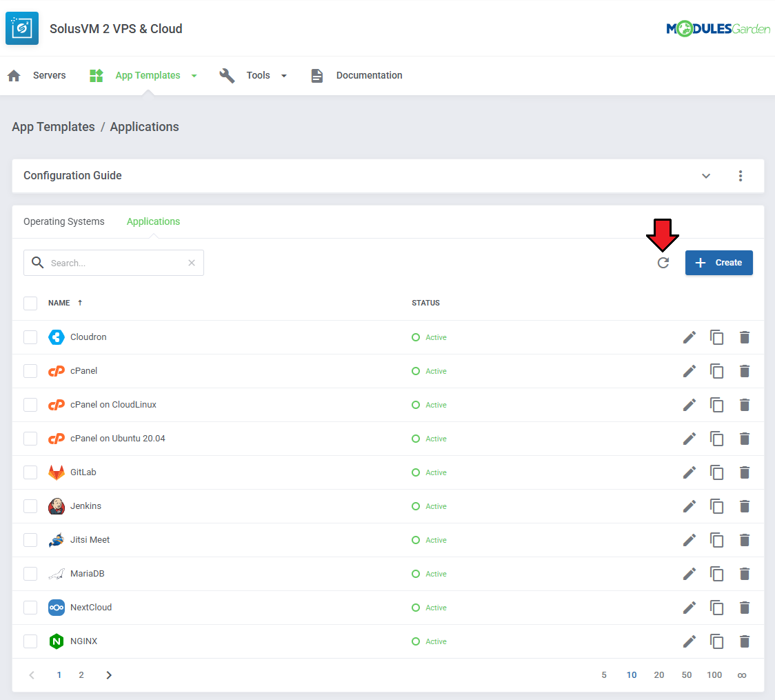This screenshot has height=700, width=775.
Task: Check the Cloudron row checkbox
Action: coord(30,337)
